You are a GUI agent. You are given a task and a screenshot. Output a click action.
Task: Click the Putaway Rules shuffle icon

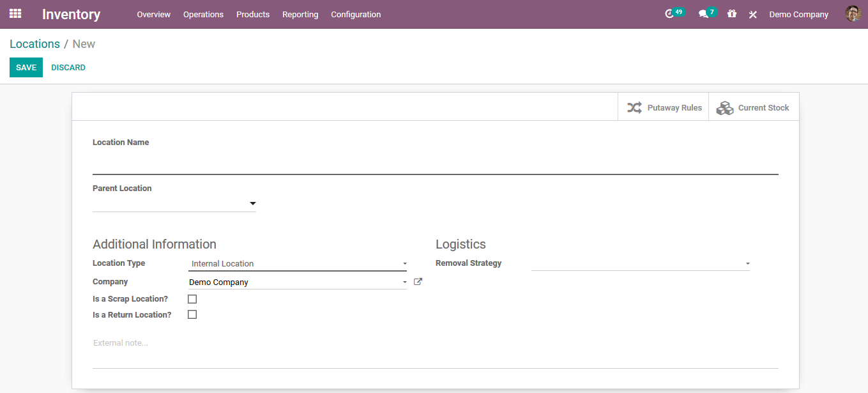pyautogui.click(x=634, y=107)
